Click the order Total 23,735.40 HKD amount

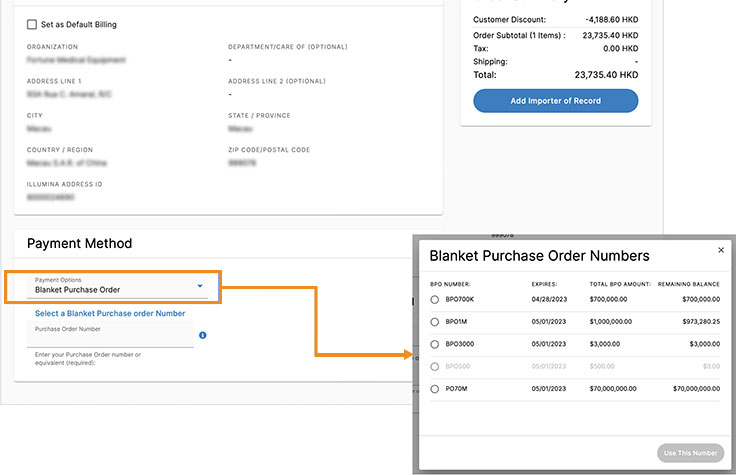[606, 74]
